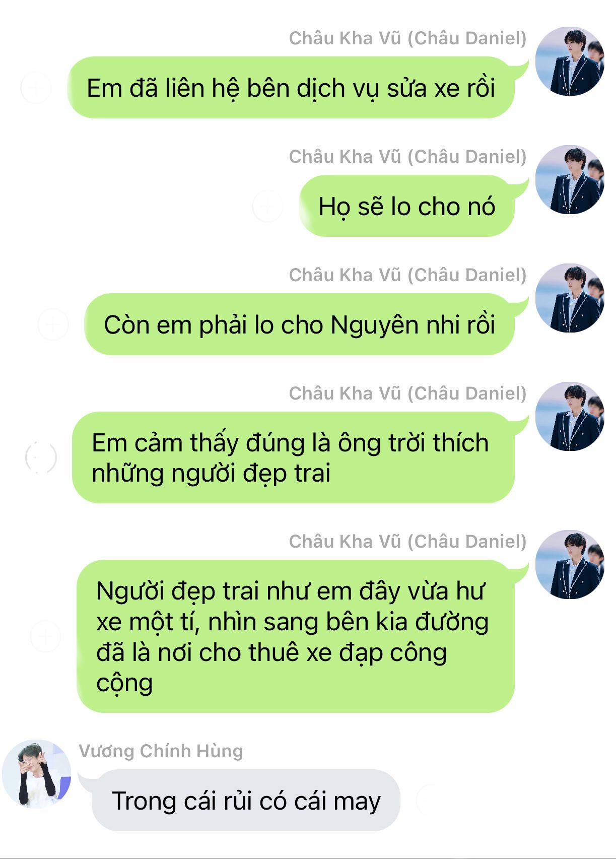The height and width of the screenshot is (859, 616).
Task: Tap the plus reaction icon next to 'Họ sẽ lo cho nó'
Action: [x=267, y=206]
